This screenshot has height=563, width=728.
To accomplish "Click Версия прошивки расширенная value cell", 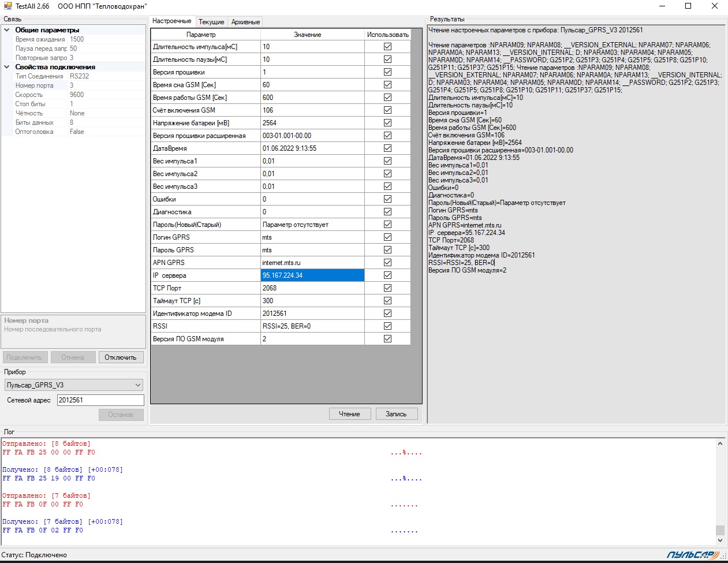I will point(312,136).
